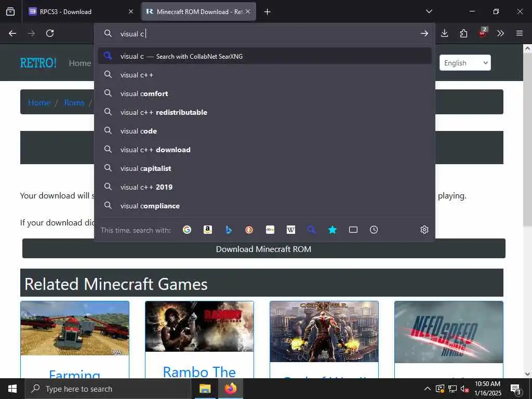Image resolution: width=532 pixels, height=399 pixels.
Task: Open Firefox downloads panel
Action: [445, 33]
